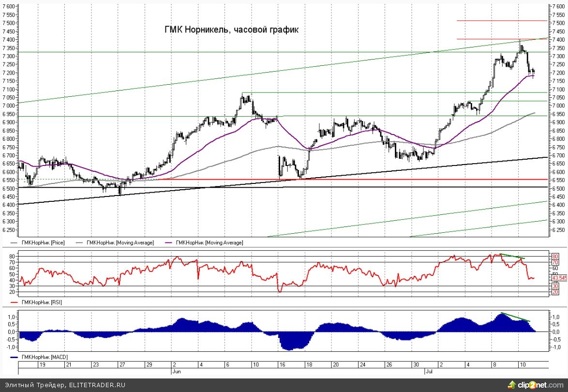Click the purple Moving Average legend marker
This screenshot has height=392, width=568.
point(170,242)
